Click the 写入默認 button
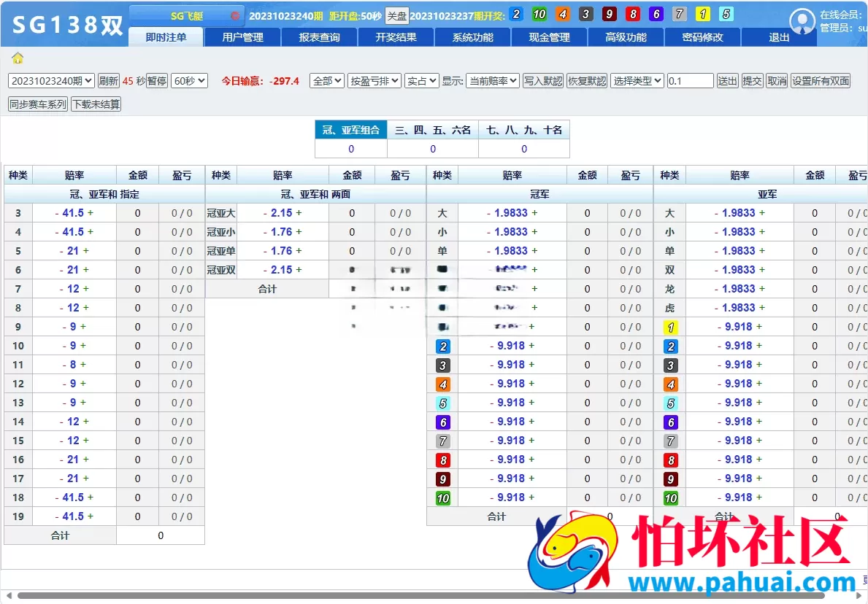868x604 pixels. [543, 81]
